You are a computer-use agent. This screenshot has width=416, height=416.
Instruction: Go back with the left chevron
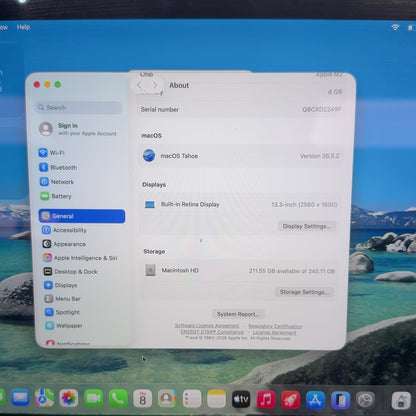139,85
